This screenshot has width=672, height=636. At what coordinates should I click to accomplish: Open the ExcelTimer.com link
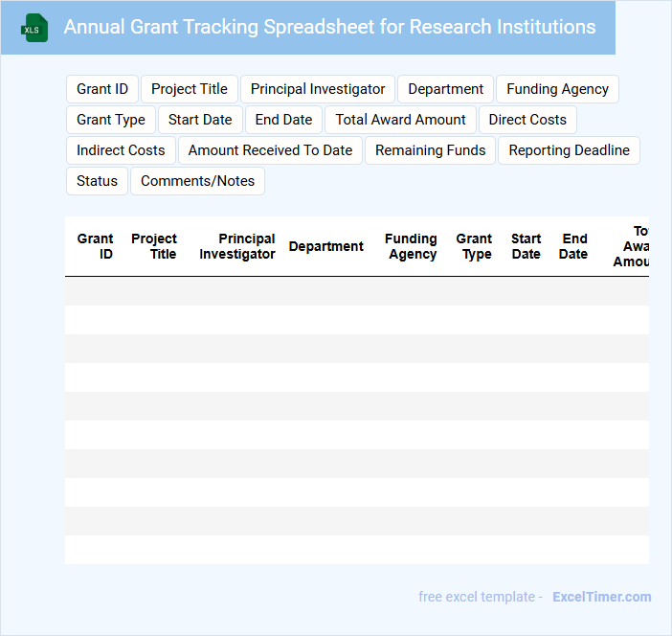[601, 597]
